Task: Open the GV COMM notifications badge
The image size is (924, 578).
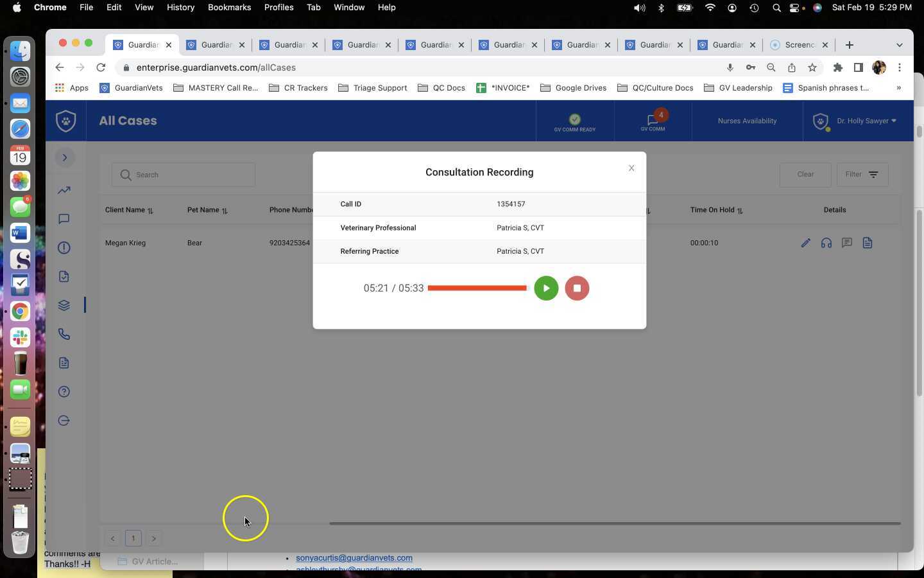Action: pyautogui.click(x=660, y=115)
